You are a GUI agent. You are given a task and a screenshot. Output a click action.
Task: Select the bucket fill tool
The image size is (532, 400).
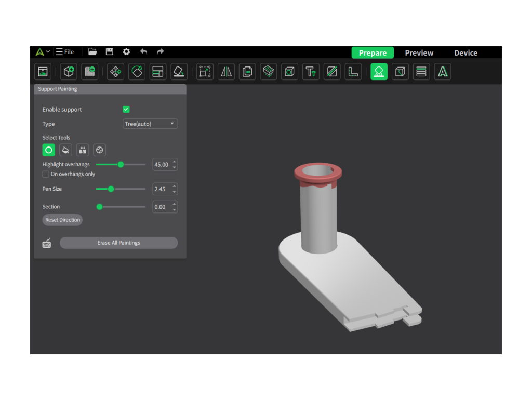[65, 150]
